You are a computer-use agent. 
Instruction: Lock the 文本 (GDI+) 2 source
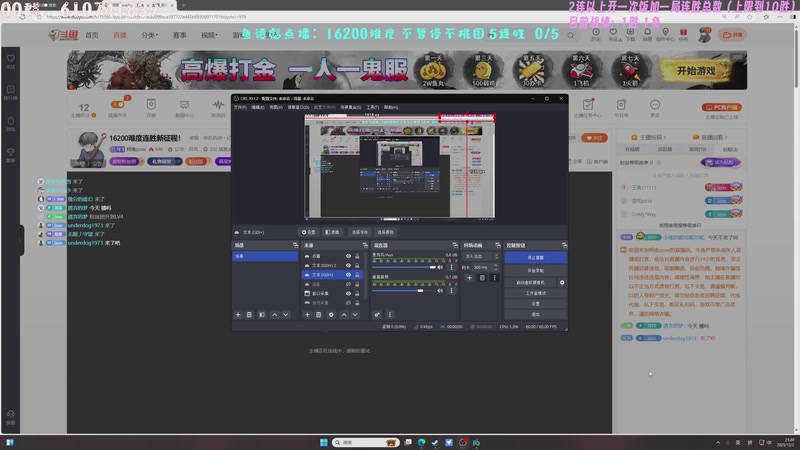coord(357,265)
